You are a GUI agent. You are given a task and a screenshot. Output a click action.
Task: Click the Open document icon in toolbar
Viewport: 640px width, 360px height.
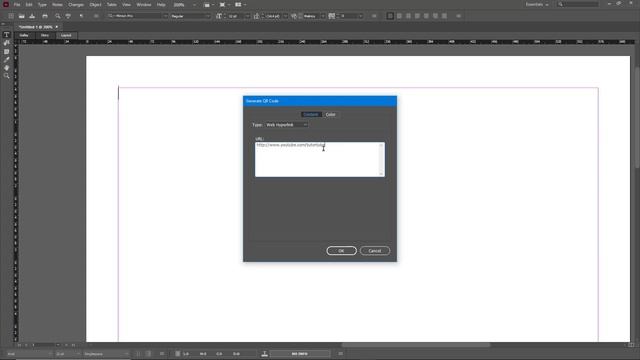(x=22, y=16)
